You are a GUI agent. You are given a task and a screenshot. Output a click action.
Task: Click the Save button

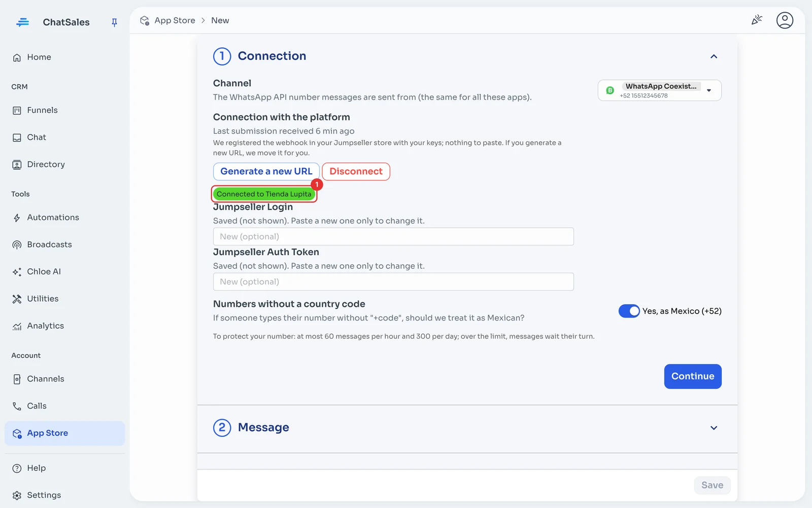[712, 485]
